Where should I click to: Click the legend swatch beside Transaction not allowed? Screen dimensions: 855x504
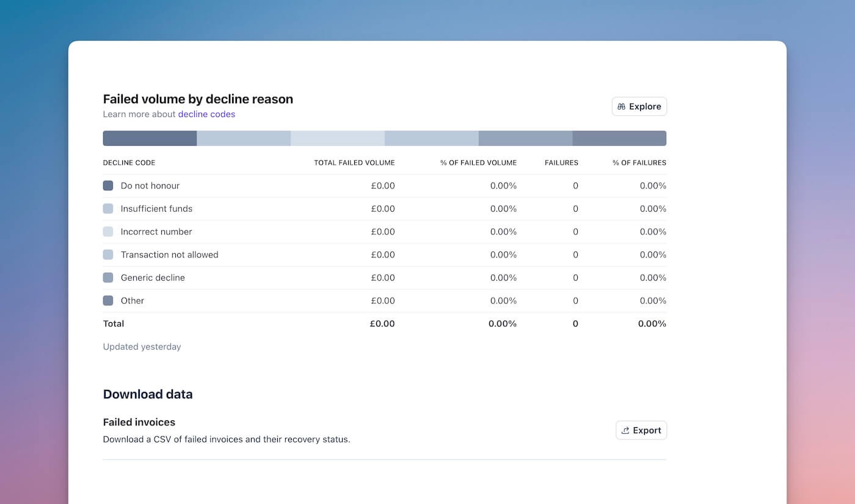108,254
